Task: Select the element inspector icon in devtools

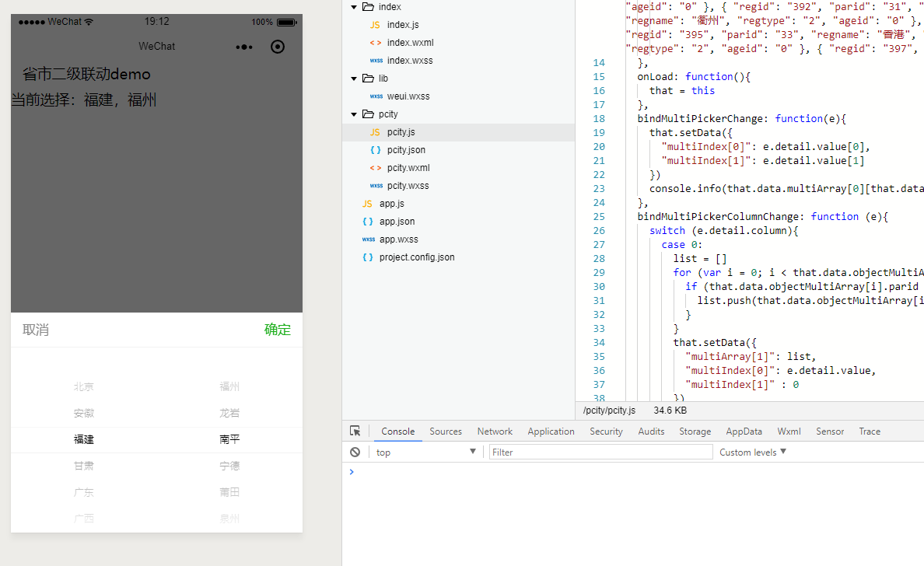Action: coord(355,431)
